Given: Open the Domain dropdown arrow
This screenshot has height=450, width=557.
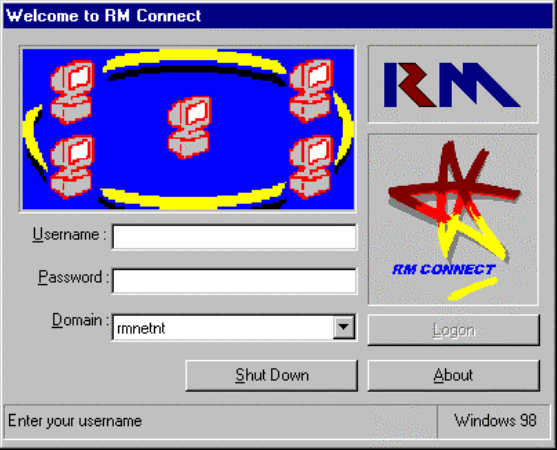Looking at the screenshot, I should coord(344,327).
